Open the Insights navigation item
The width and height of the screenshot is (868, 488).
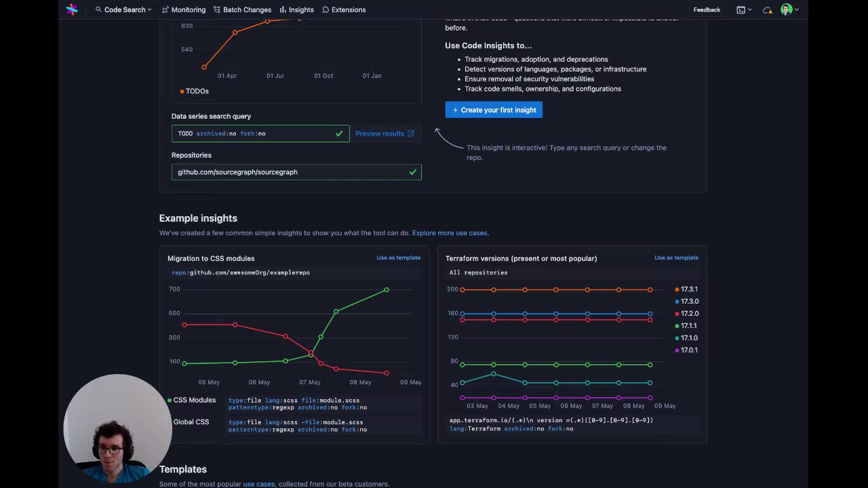click(x=296, y=9)
